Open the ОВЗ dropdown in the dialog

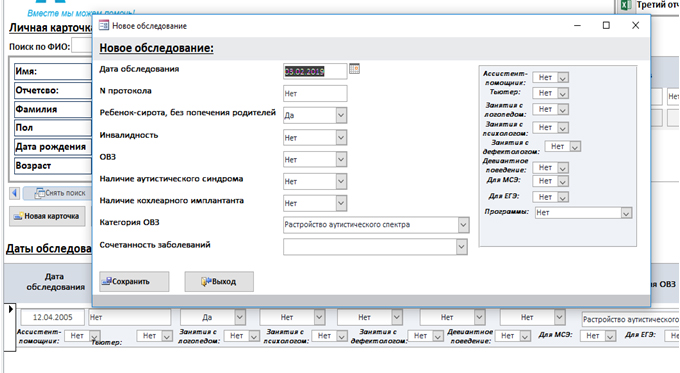point(341,159)
